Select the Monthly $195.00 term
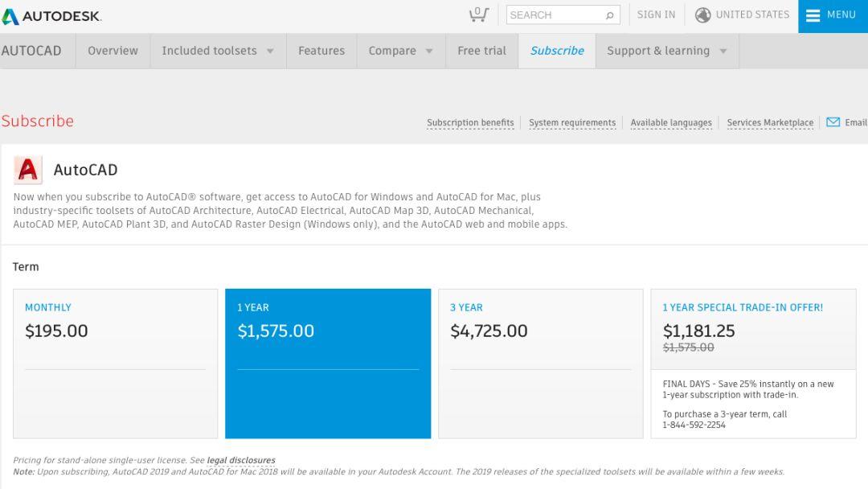Screen dimensions: 868x489 (115, 364)
